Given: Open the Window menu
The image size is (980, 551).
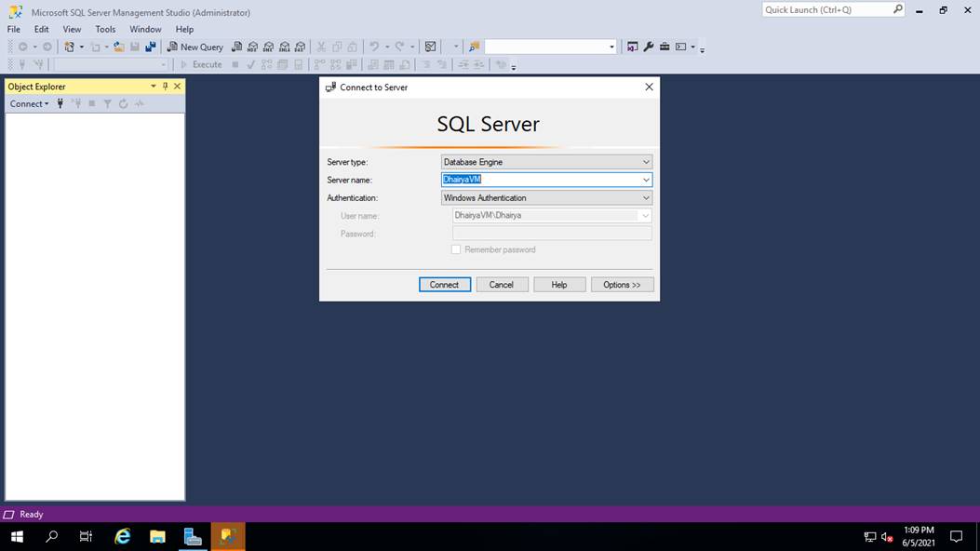Looking at the screenshot, I should point(144,29).
